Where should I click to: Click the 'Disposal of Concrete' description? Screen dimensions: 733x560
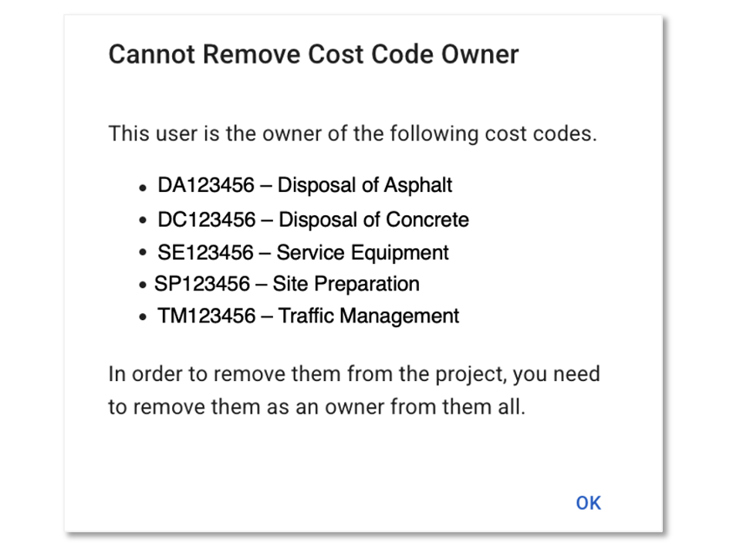pyautogui.click(x=373, y=220)
